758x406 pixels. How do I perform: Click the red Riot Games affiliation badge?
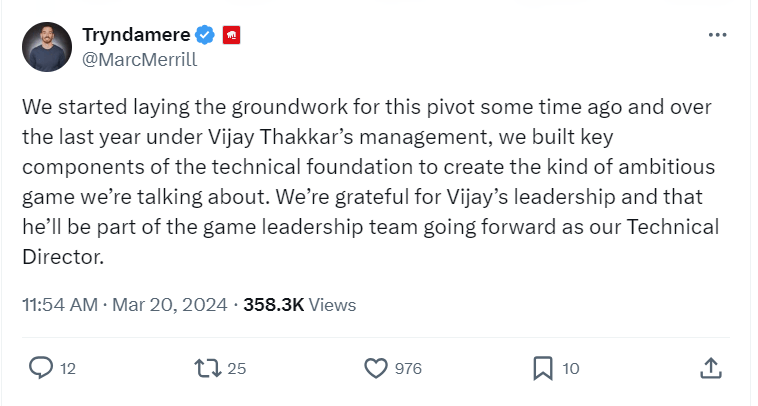(232, 36)
